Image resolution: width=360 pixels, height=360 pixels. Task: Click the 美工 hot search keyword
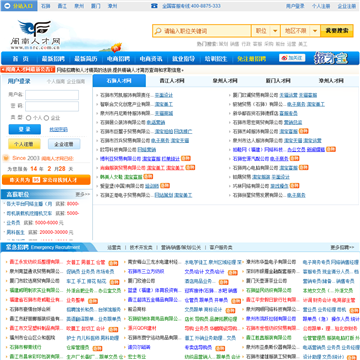(303, 44)
